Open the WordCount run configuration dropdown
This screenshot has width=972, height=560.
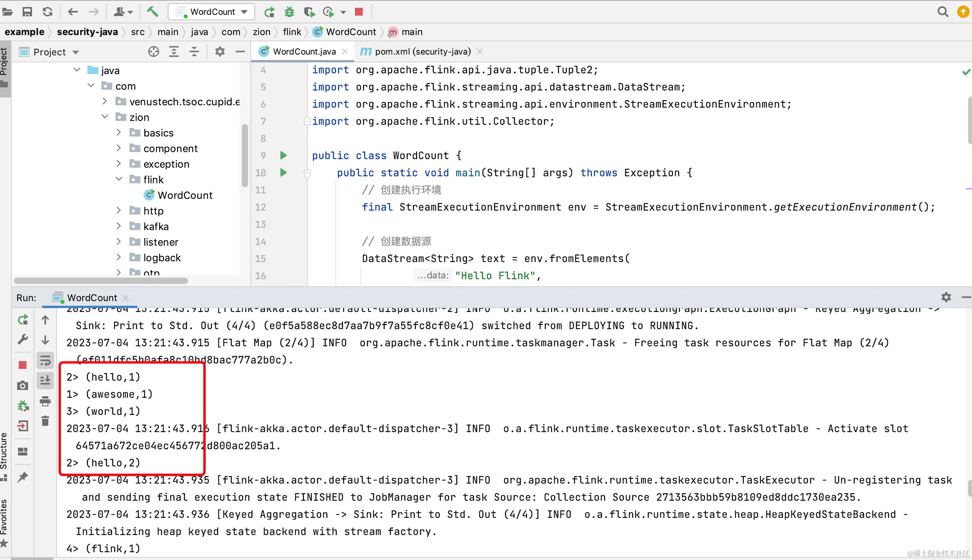pyautogui.click(x=212, y=12)
